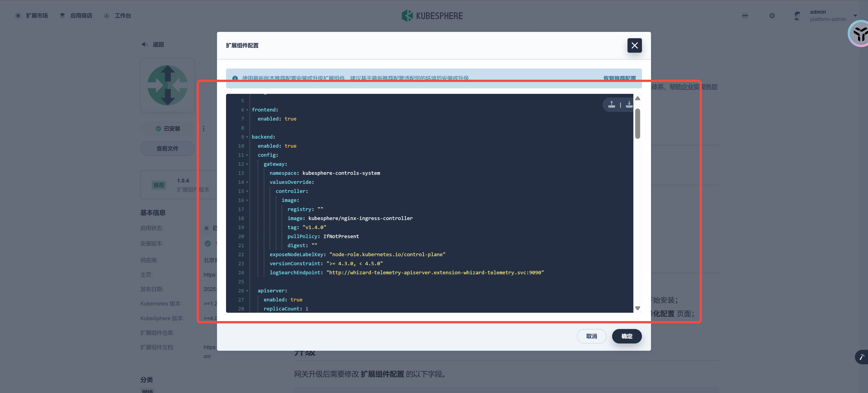The image size is (868, 393).
Task: Click the 查看文件 button
Action: click(167, 149)
